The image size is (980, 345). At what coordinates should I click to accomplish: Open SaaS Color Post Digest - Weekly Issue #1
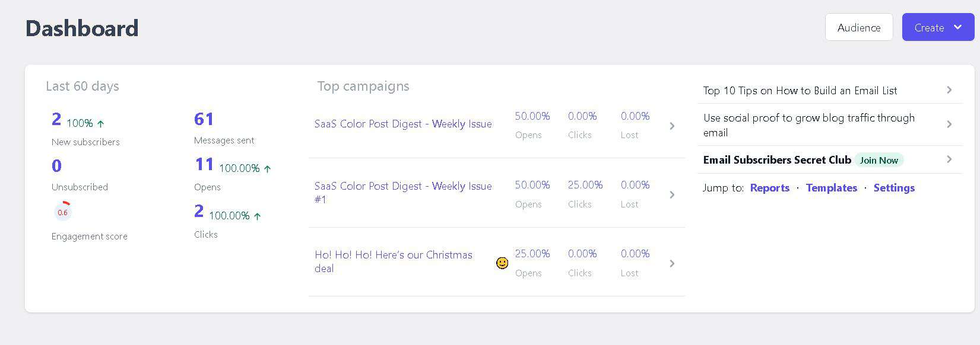click(403, 193)
